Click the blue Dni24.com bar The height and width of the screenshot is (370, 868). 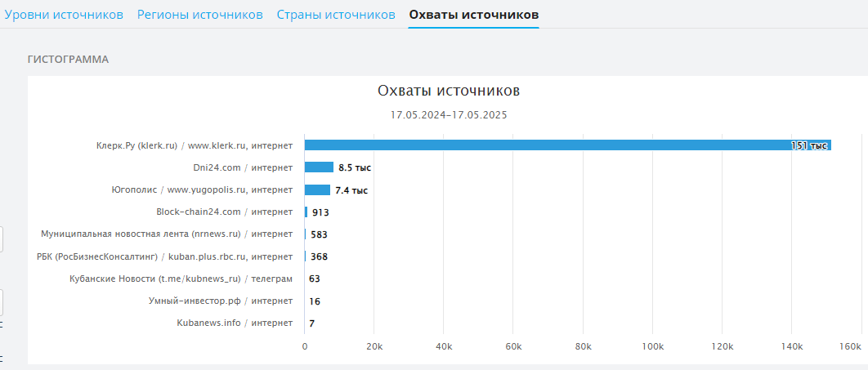click(319, 167)
